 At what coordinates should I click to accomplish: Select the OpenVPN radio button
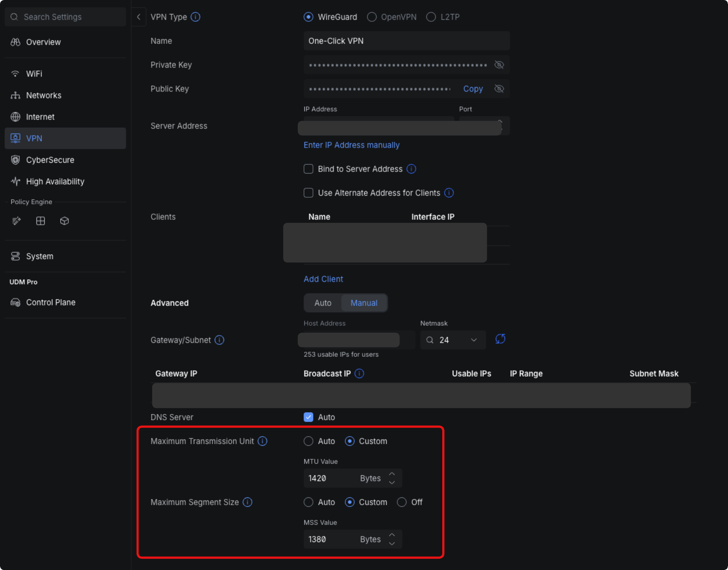point(372,17)
